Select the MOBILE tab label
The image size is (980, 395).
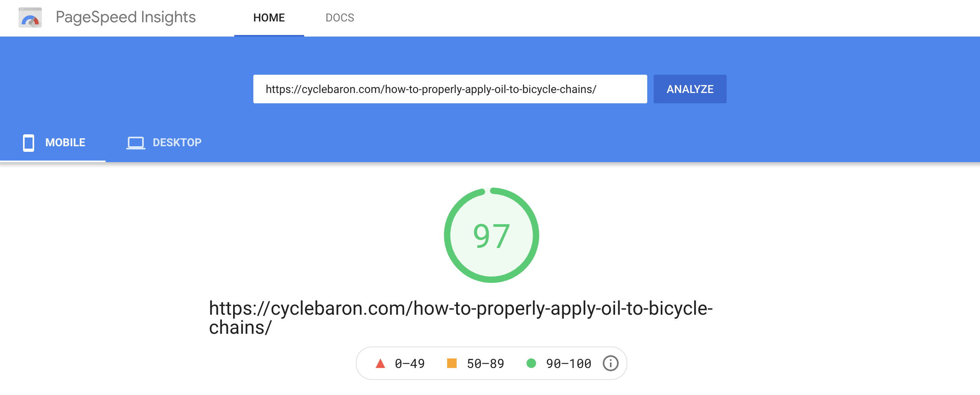pos(65,143)
